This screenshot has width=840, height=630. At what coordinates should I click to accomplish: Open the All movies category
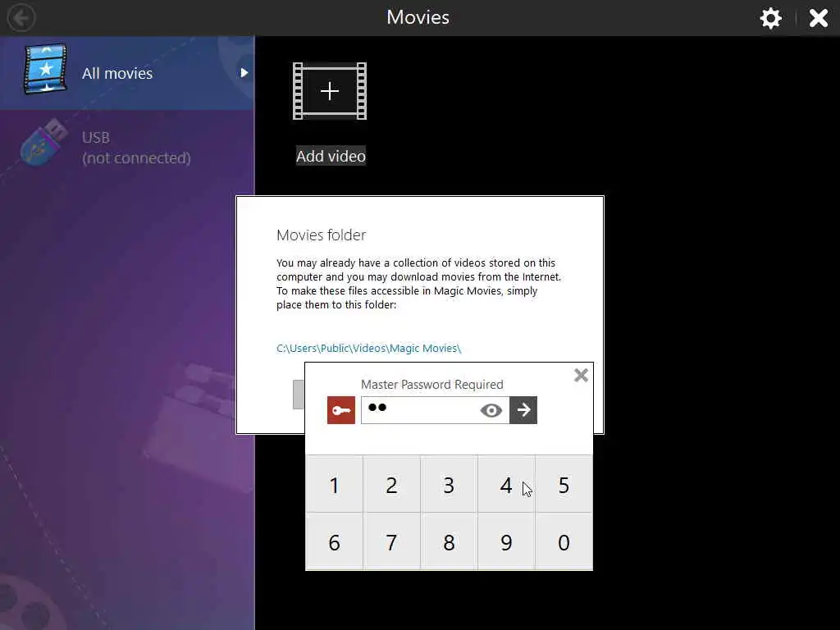point(127,73)
